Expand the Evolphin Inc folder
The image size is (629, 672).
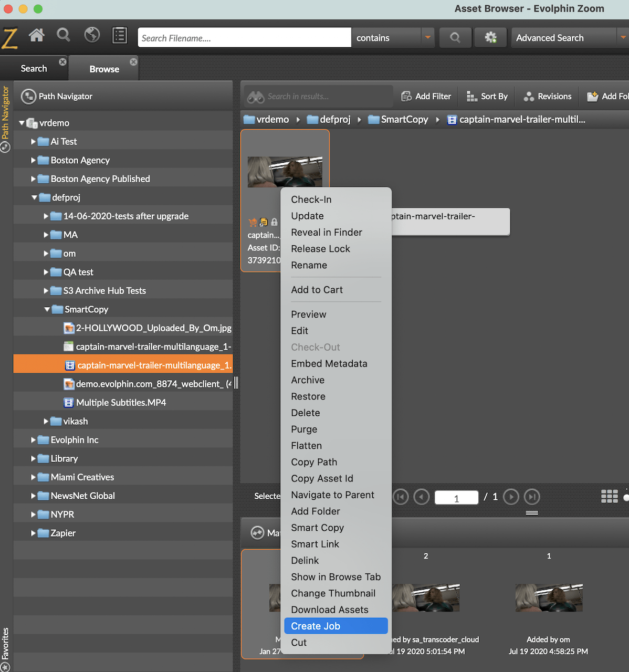click(34, 440)
